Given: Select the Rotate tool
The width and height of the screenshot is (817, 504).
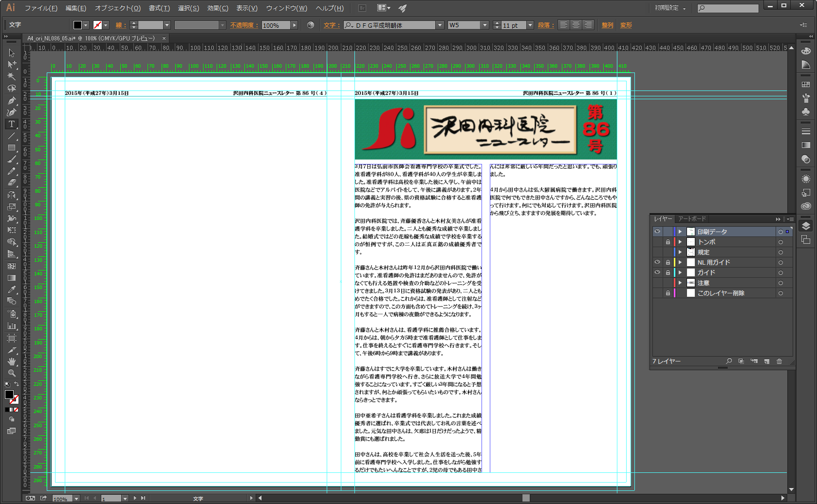Looking at the screenshot, I should pos(12,195).
